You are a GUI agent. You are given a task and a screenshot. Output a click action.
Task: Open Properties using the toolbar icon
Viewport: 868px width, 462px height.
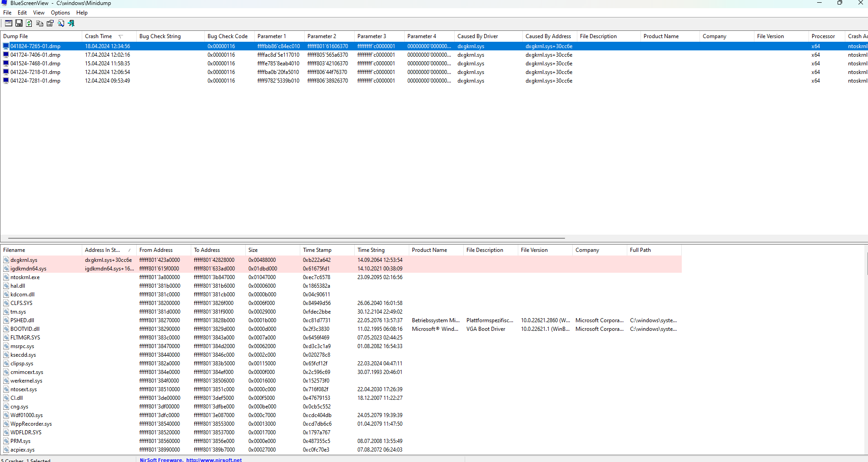point(50,23)
